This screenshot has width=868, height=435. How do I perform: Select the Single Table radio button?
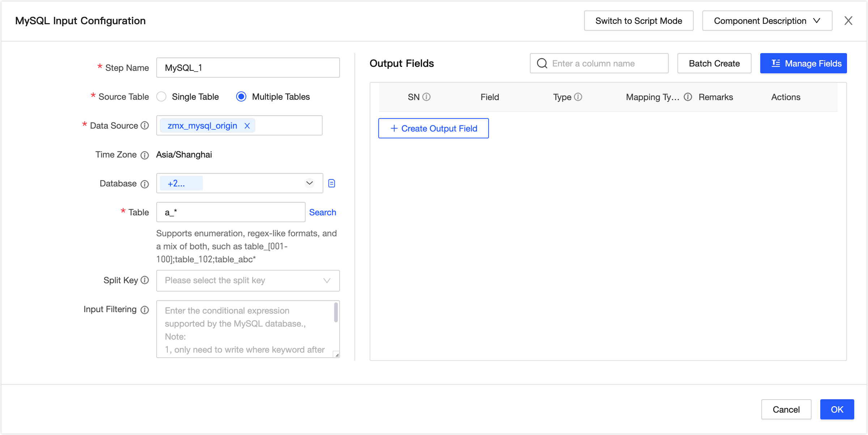pos(161,96)
